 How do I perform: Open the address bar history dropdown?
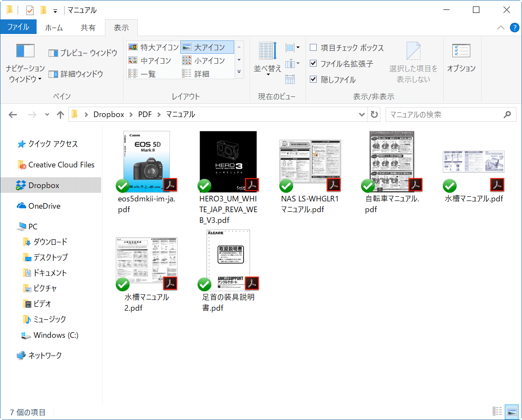[362, 114]
